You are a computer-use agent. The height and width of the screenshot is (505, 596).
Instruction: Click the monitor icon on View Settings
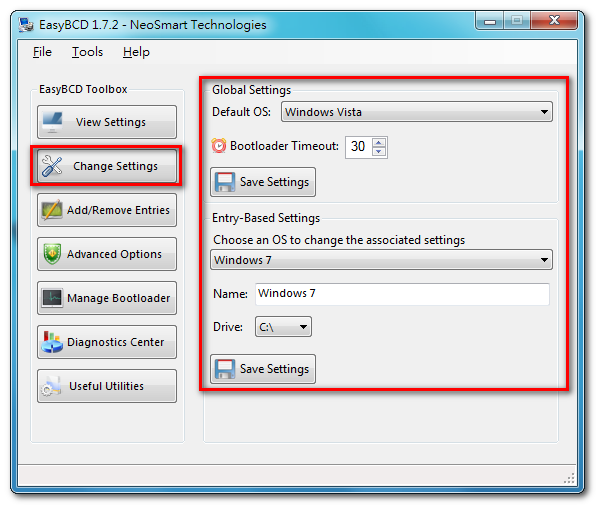pos(52,122)
